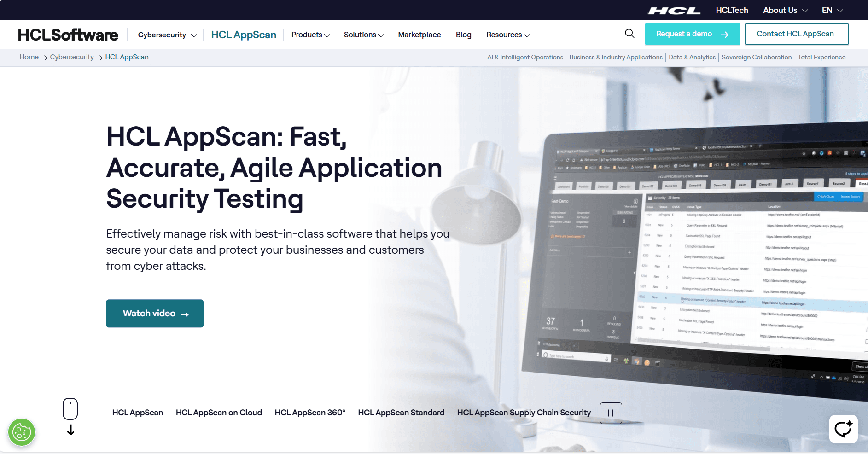
Task: Click the scroll-down mouse indicator
Action: point(70,416)
